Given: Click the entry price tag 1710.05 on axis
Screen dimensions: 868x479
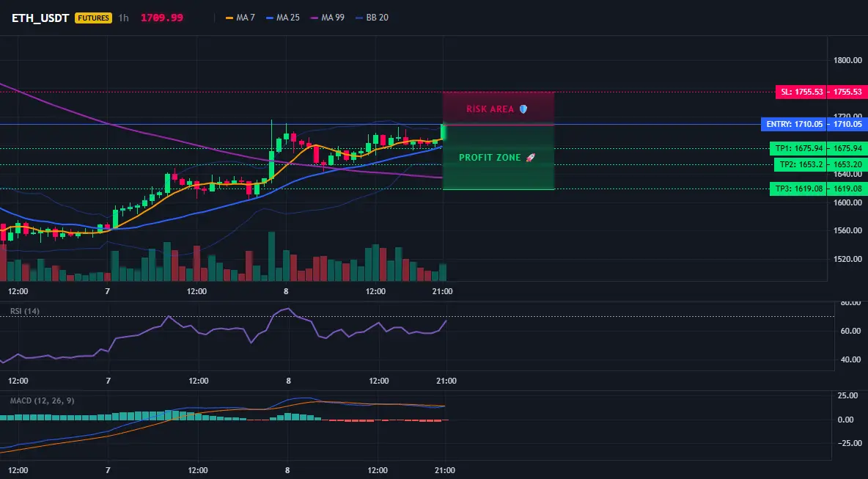Looking at the screenshot, I should [x=847, y=124].
